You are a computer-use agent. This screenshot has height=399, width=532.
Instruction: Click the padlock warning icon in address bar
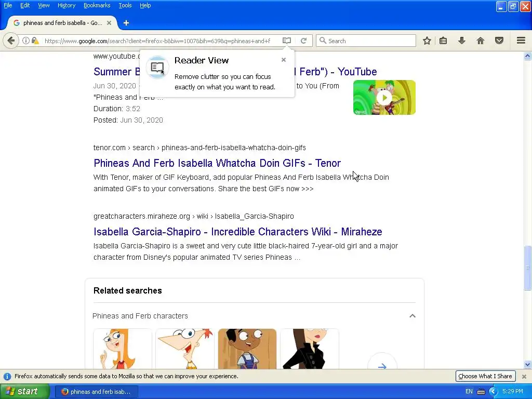pyautogui.click(x=35, y=41)
